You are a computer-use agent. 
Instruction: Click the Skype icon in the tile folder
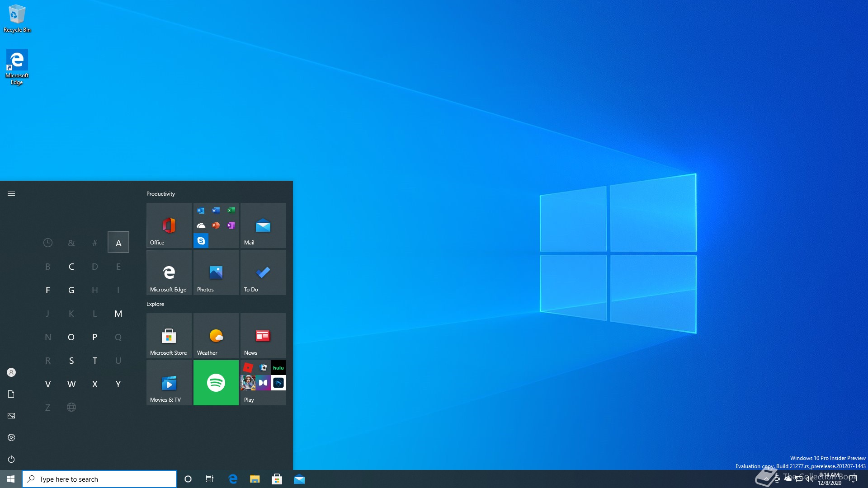pyautogui.click(x=201, y=241)
